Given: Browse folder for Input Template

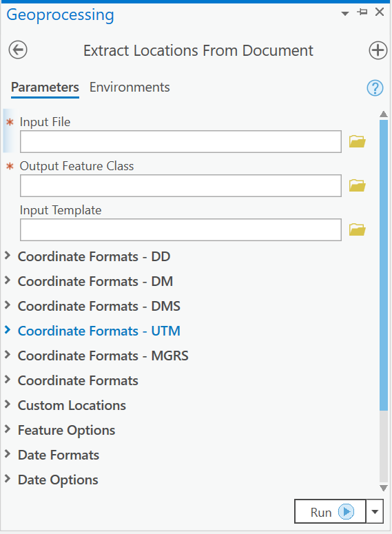Looking at the screenshot, I should pos(358,229).
